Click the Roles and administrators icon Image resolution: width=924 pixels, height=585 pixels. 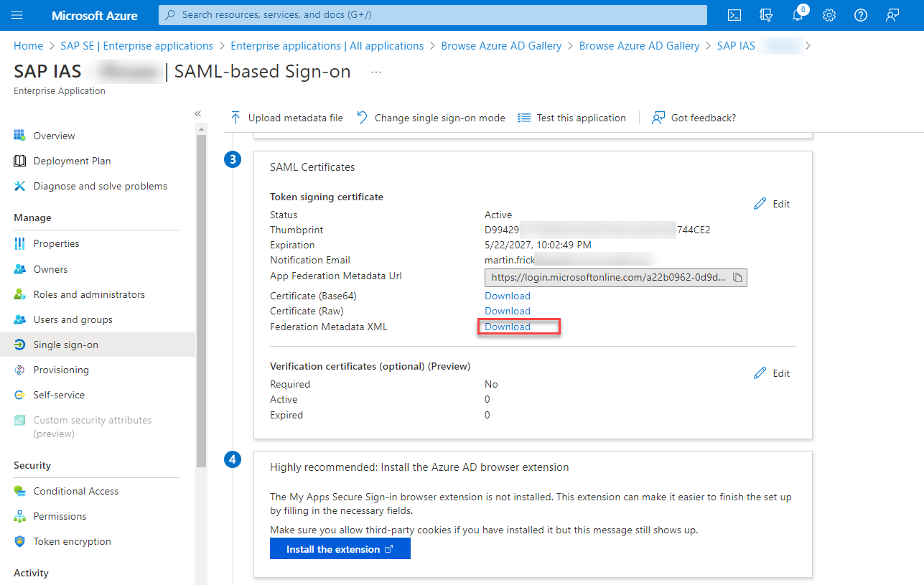click(x=20, y=294)
